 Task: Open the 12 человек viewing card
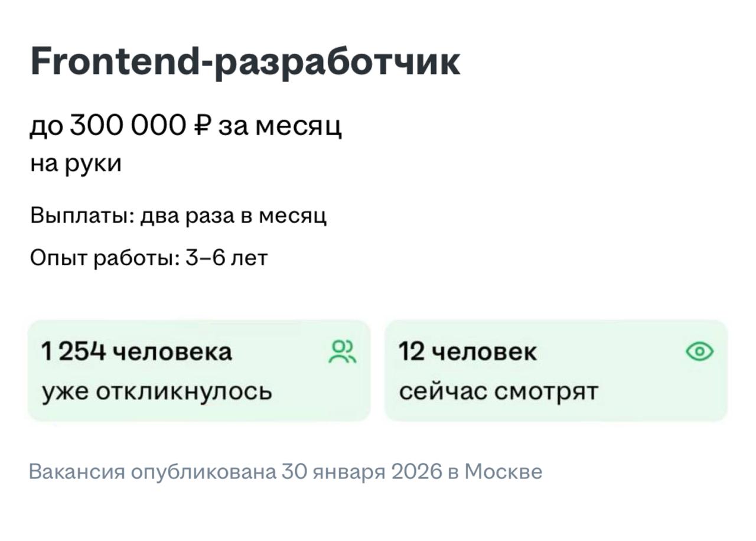click(x=556, y=370)
